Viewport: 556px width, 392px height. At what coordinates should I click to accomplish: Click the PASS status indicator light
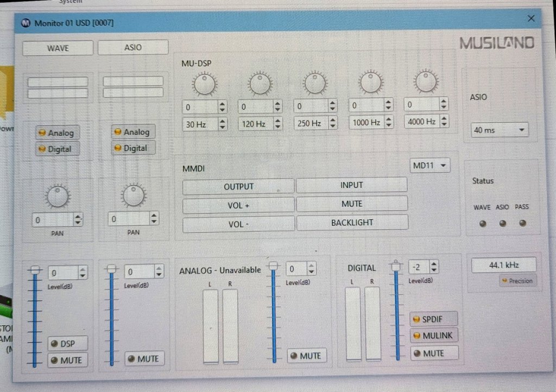tap(522, 223)
